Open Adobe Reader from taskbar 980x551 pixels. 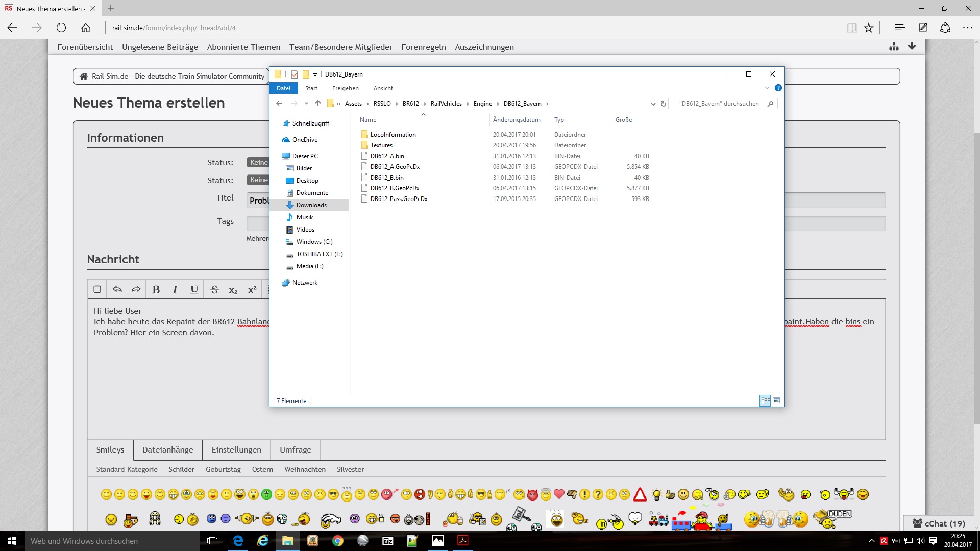click(x=463, y=541)
